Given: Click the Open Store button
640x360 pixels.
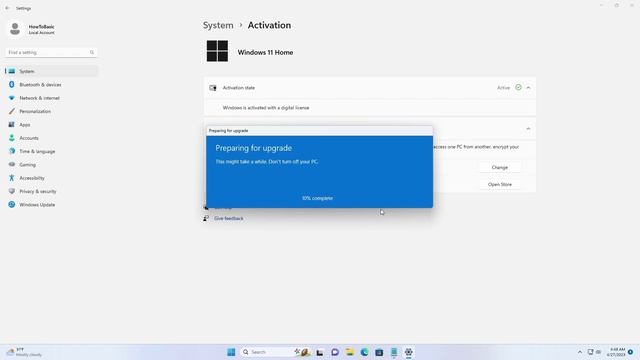Looking at the screenshot, I should 500,184.
